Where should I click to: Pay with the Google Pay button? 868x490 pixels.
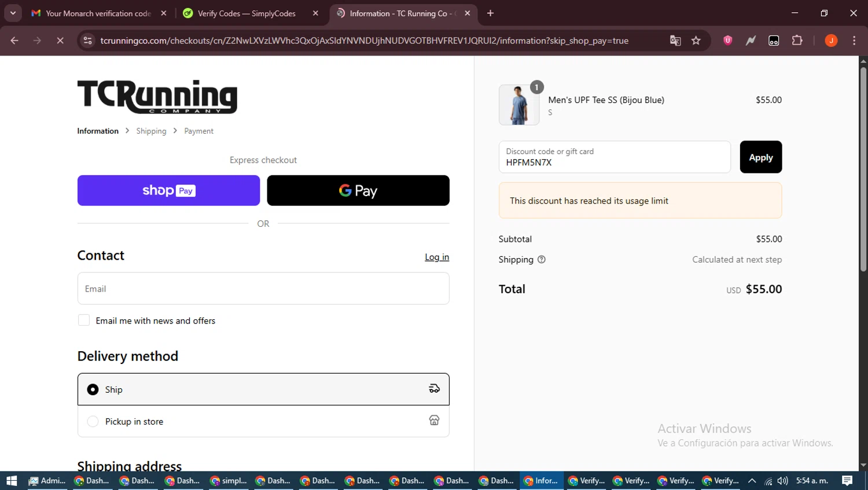click(x=358, y=190)
